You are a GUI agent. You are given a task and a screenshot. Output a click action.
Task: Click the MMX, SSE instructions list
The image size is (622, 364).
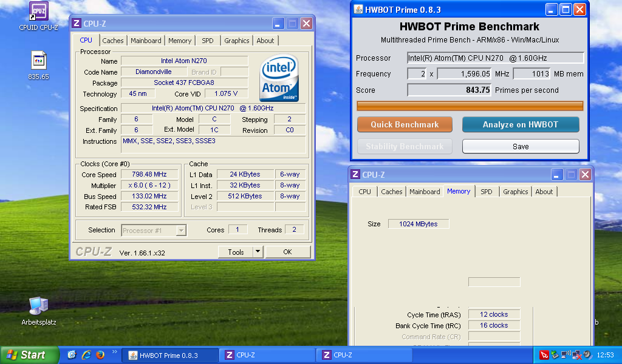[x=213, y=144]
